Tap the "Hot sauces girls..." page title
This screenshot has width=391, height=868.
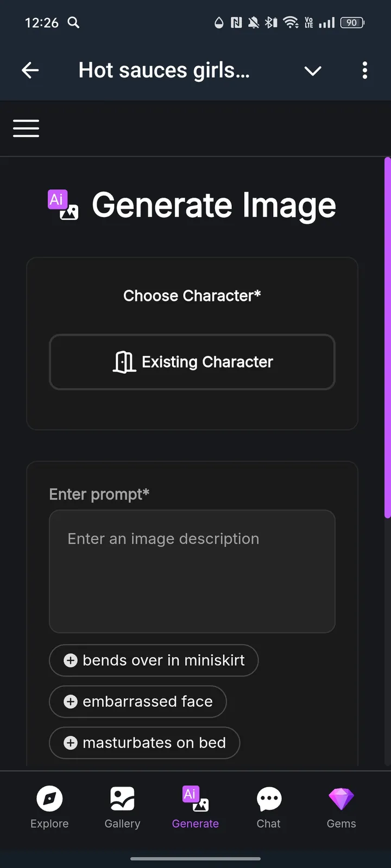tap(164, 71)
